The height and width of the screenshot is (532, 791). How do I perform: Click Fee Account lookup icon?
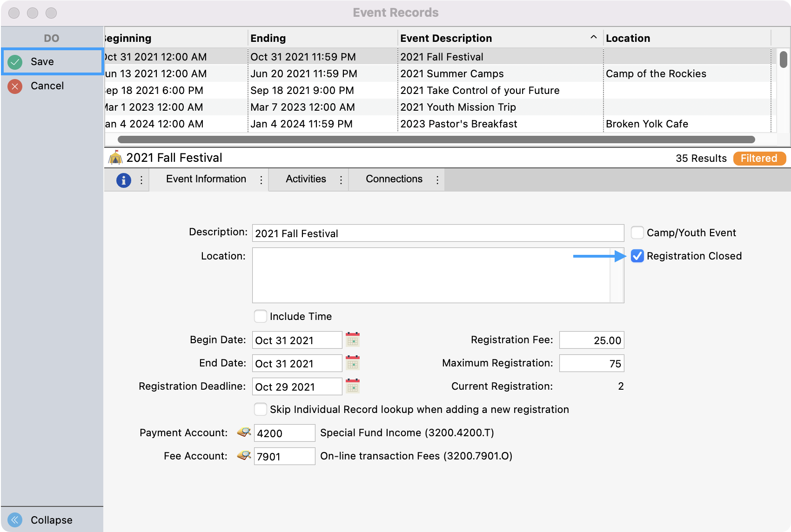click(244, 456)
